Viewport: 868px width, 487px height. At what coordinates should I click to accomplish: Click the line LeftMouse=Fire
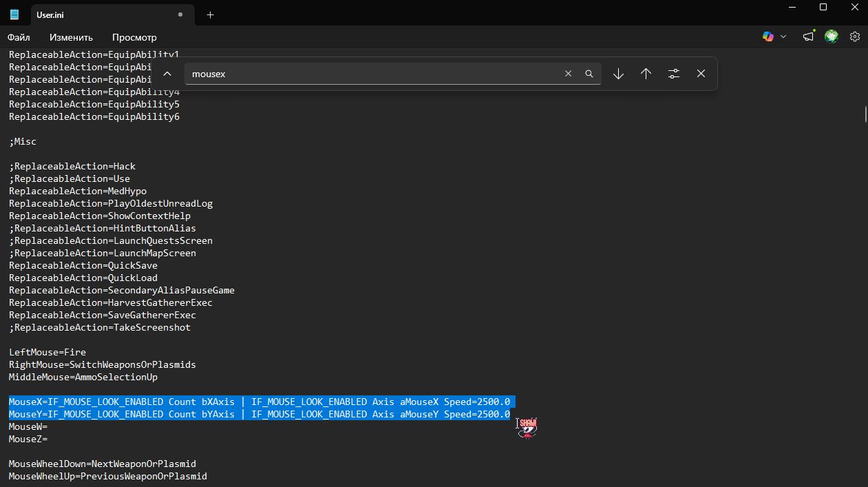(x=47, y=352)
